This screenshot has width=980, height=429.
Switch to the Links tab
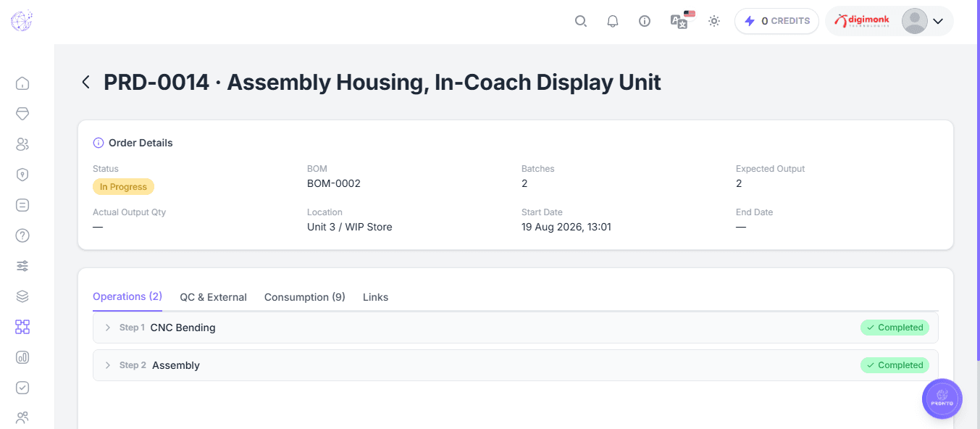point(376,297)
